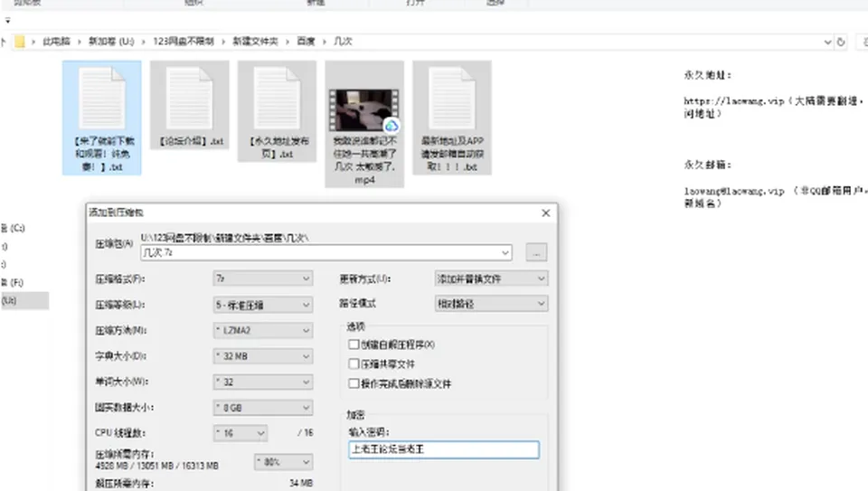
Task: Open 压缩方法 LZMA2 dropdown
Action: (x=263, y=330)
